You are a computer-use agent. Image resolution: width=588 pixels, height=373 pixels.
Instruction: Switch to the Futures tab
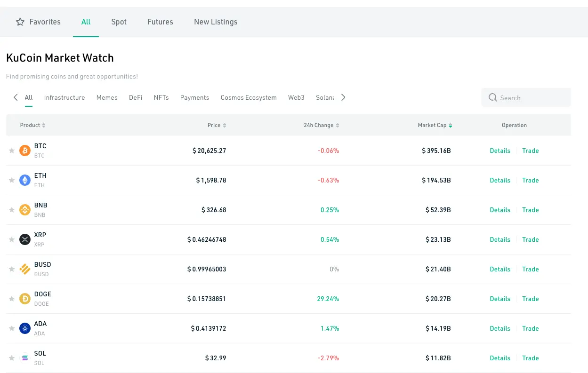160,22
